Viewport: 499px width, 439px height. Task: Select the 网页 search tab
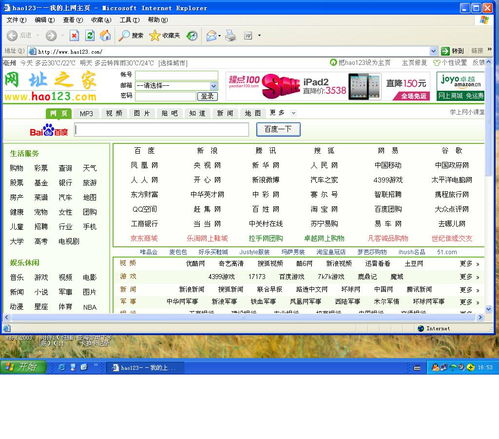pyautogui.click(x=59, y=114)
